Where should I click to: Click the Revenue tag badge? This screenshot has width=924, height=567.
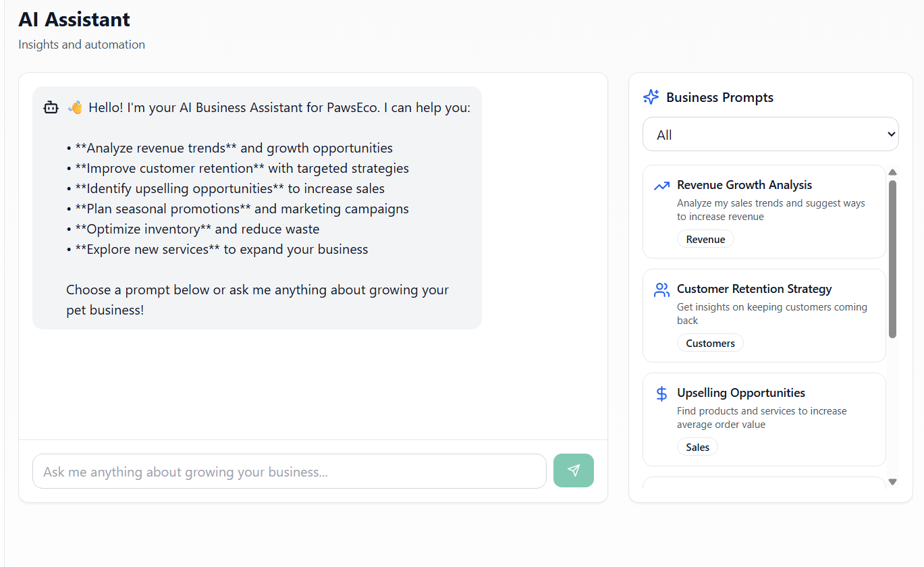coord(705,239)
